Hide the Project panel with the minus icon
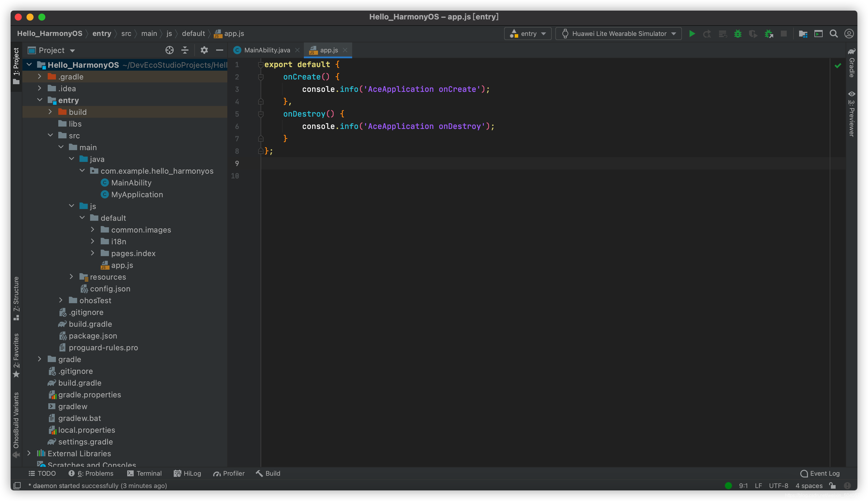This screenshot has height=501, width=868. click(220, 50)
